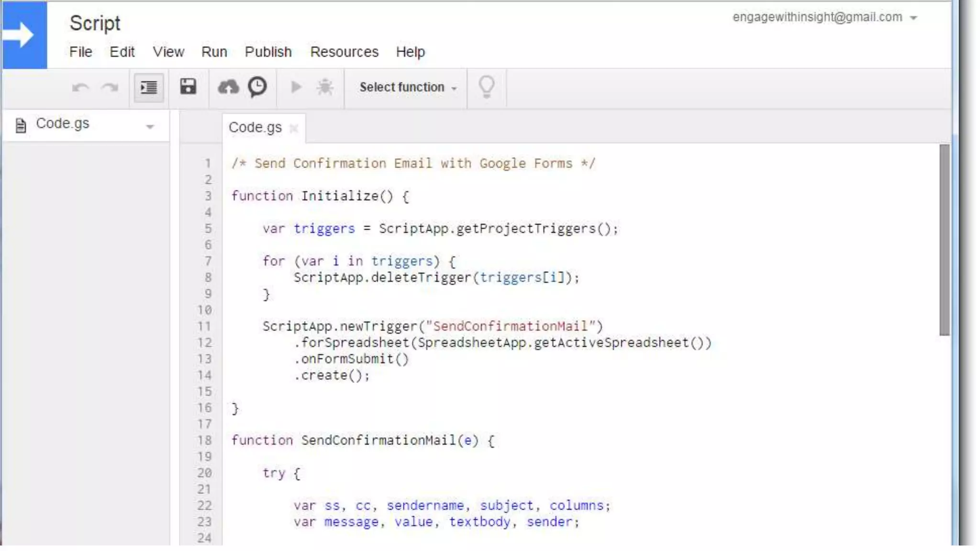Image resolution: width=980 pixels, height=551 pixels.
Task: Click the deploy cloud upload icon
Action: (x=228, y=87)
